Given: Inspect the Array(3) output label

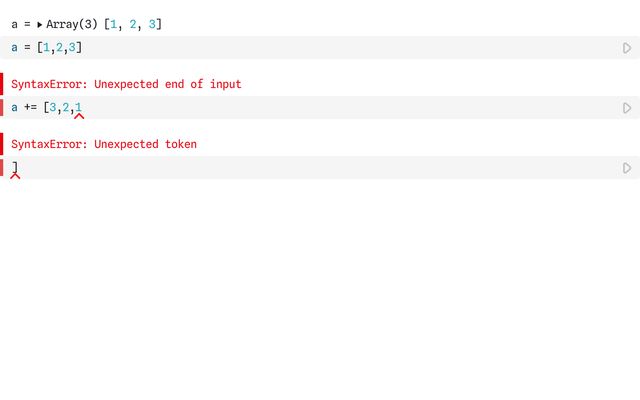Looking at the screenshot, I should (72, 24).
